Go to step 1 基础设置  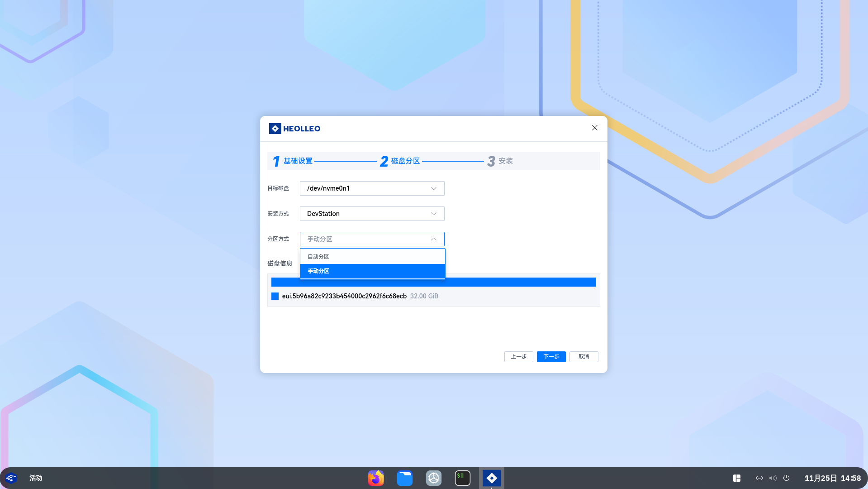pos(293,161)
